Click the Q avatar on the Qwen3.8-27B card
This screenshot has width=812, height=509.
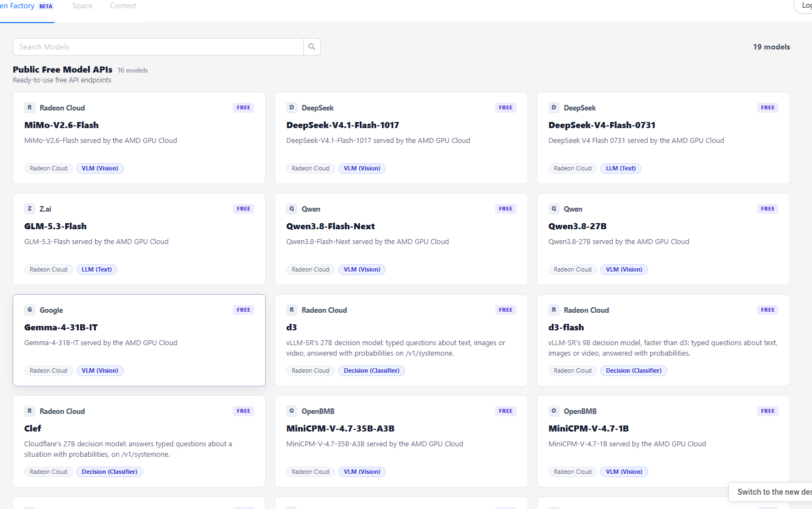click(554, 209)
